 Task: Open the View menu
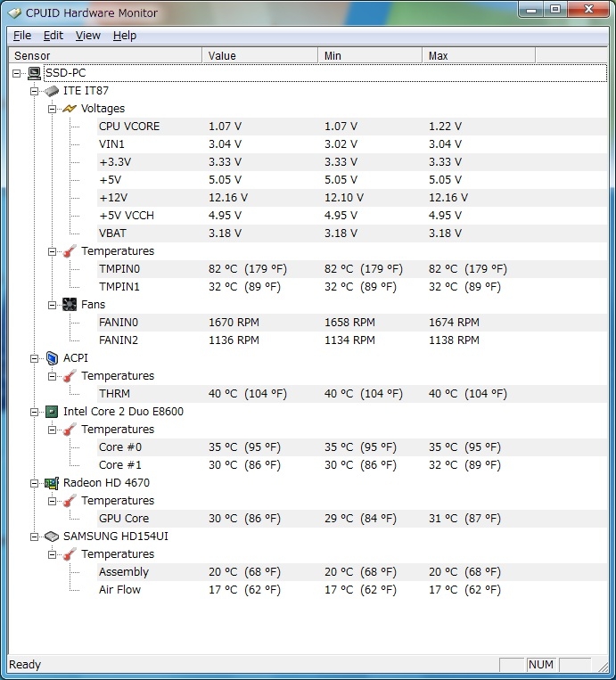87,36
